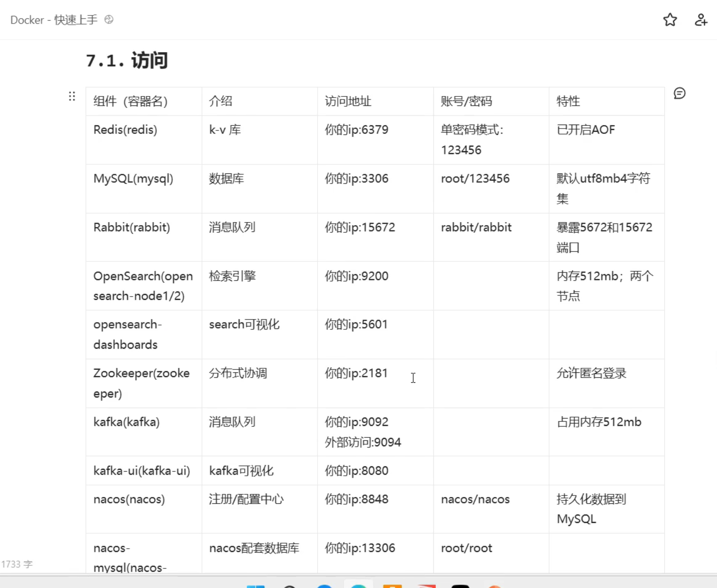Click the "nacos(nacos)" cell

pyautogui.click(x=144, y=509)
